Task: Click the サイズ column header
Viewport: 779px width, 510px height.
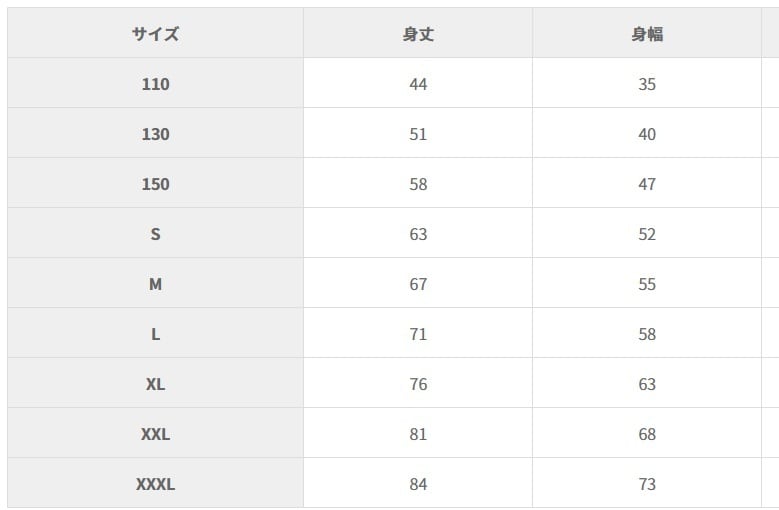Action: (155, 34)
